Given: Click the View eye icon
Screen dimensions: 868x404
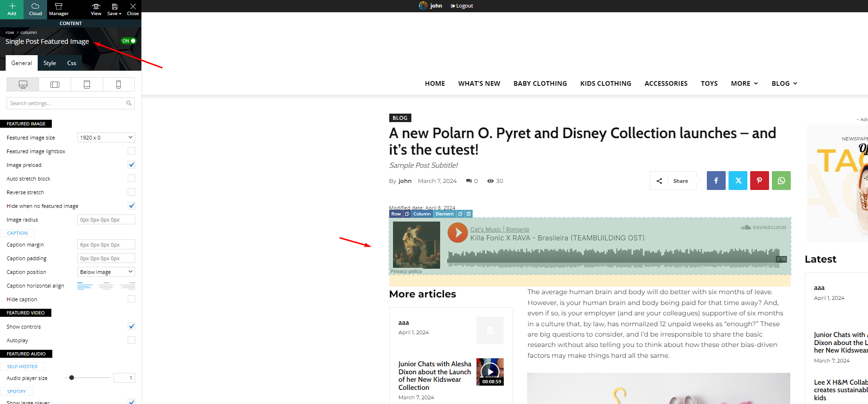Looking at the screenshot, I should coord(96,6).
